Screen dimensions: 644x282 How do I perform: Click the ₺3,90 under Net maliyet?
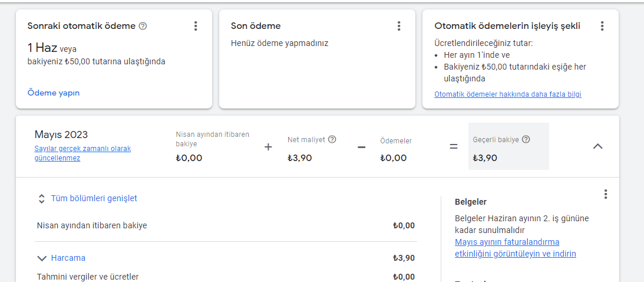point(300,158)
